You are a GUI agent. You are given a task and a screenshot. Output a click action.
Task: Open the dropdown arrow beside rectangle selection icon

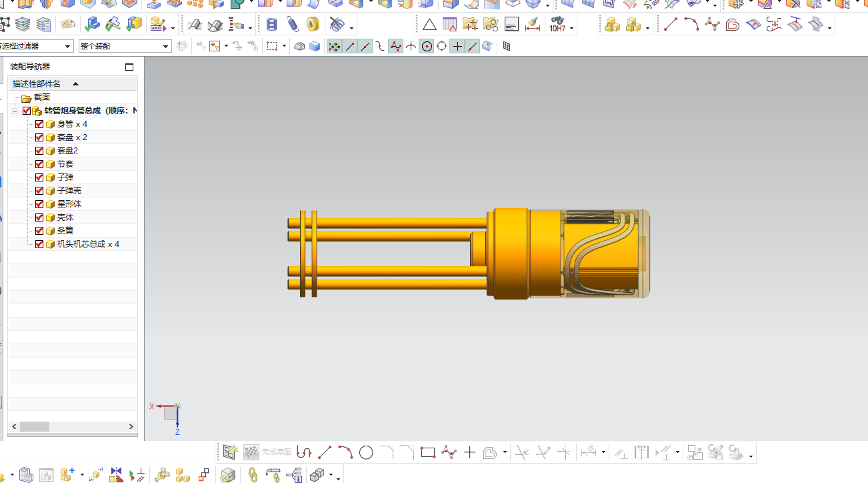(284, 47)
